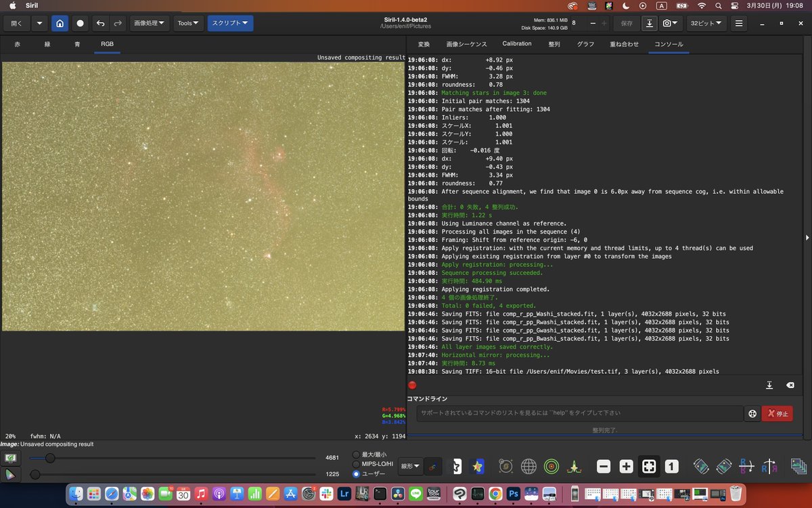Click the star profile analysis icon
Viewport: 812px width, 508px height.
click(574, 466)
